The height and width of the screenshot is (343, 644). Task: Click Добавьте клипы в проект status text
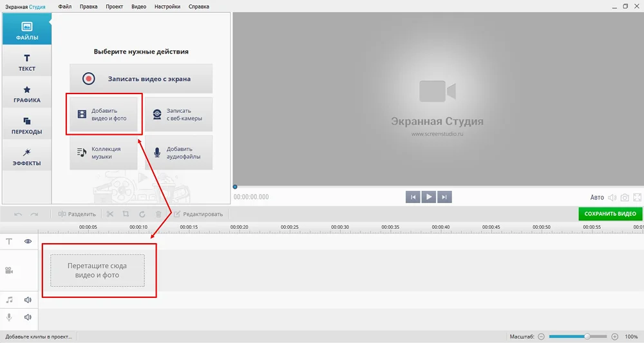38,337
